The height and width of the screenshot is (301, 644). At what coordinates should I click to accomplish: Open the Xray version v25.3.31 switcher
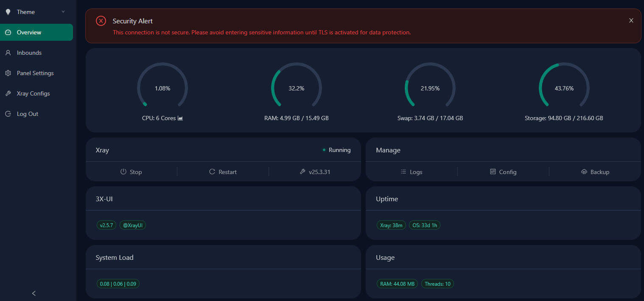pos(315,172)
